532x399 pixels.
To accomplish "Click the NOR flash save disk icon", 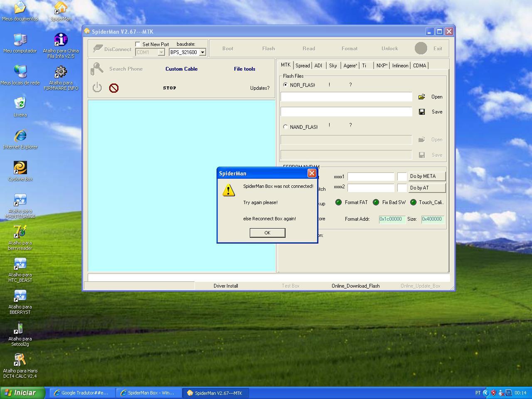I will pos(421,112).
